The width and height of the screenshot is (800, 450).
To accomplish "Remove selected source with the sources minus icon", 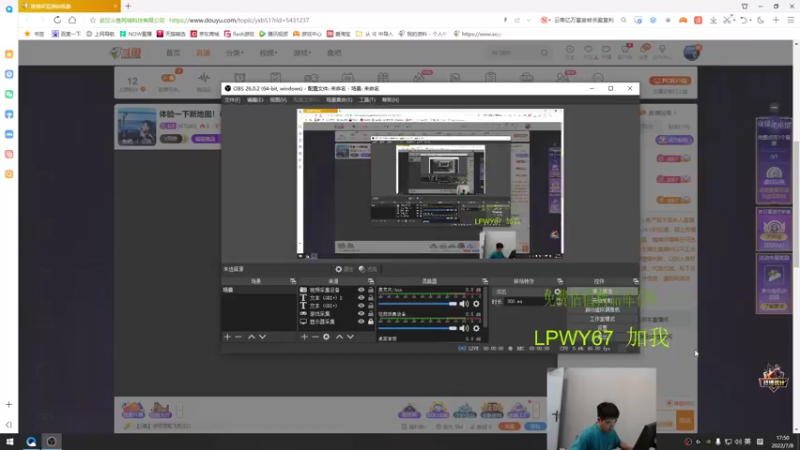I will pos(315,337).
